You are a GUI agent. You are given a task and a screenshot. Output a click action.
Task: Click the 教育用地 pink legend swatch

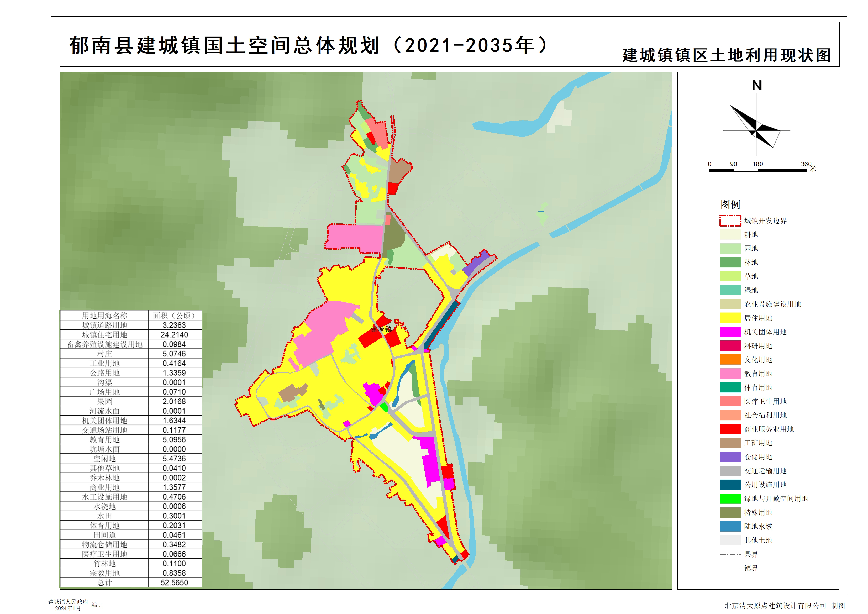tap(730, 374)
